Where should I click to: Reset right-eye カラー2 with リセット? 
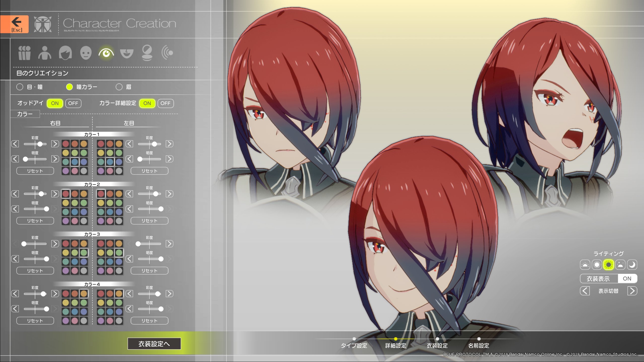click(35, 221)
